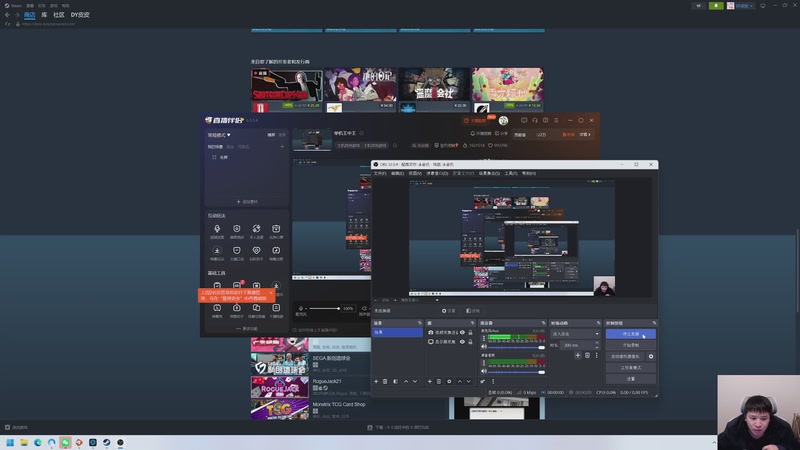Move source down in OBS Sources dock
Screen dimensions: 800x450
pos(468,381)
